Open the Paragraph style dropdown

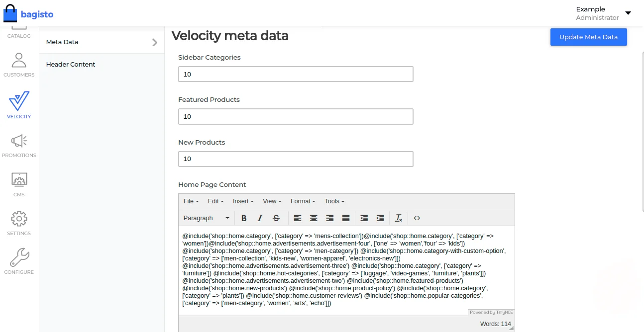206,218
